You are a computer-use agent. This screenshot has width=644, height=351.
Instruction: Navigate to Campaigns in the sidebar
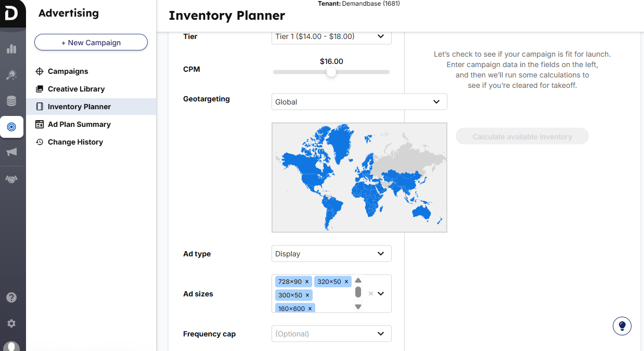(x=67, y=71)
